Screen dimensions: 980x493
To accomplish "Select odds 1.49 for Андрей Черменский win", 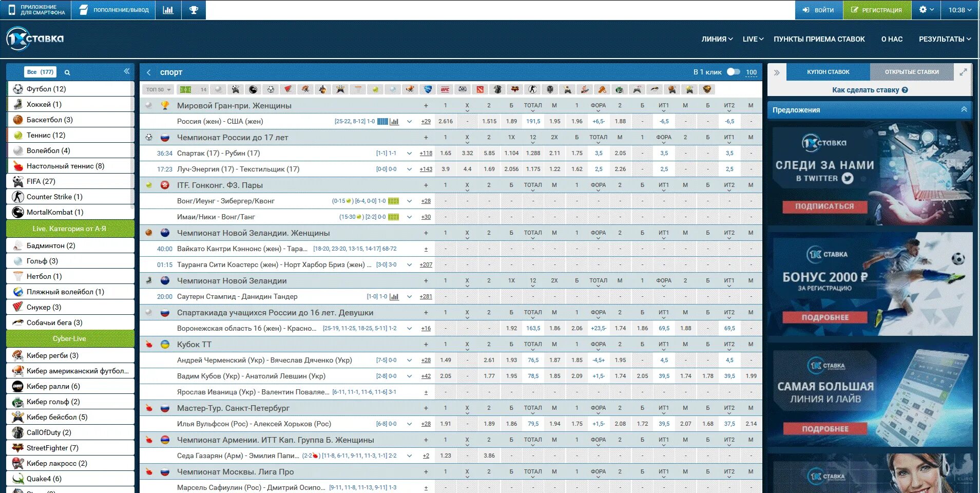I will coord(446,361).
